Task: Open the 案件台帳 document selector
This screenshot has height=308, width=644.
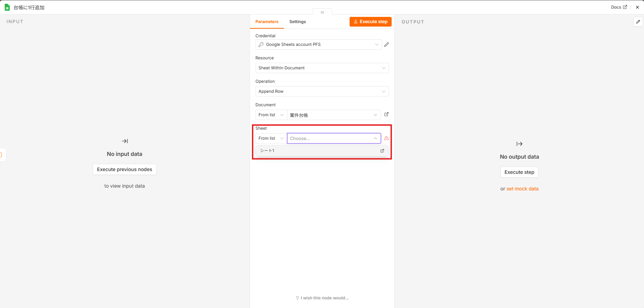Action: pyautogui.click(x=334, y=115)
